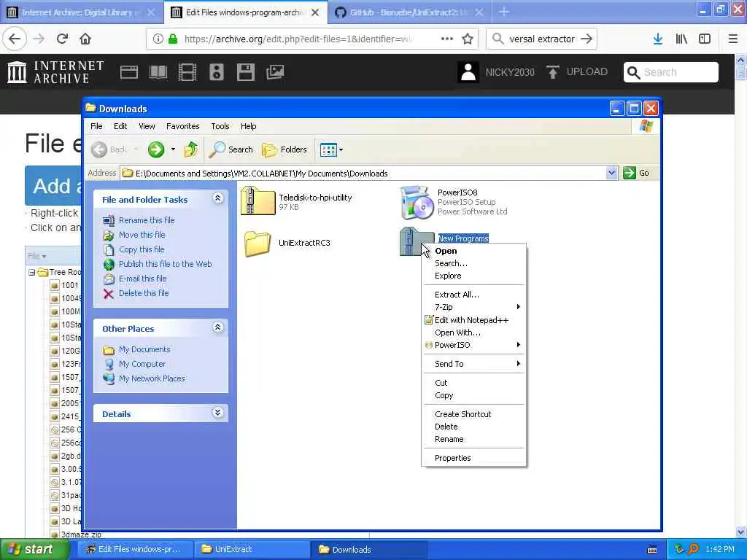This screenshot has width=747, height=560.
Task: Open the Internet Archive audio speaker icon
Action: (216, 72)
